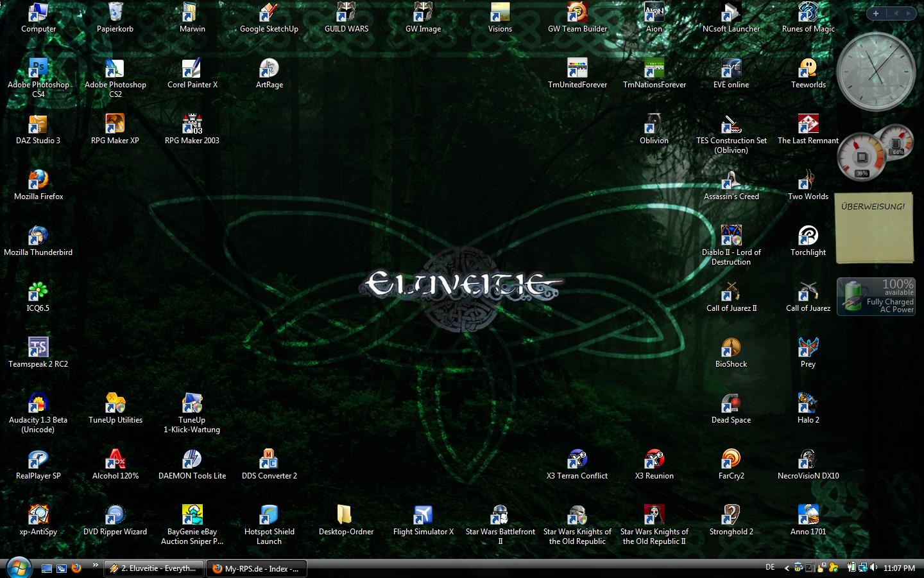
Task: Launch Mozilla Firefox from desktop
Action: tap(38, 185)
